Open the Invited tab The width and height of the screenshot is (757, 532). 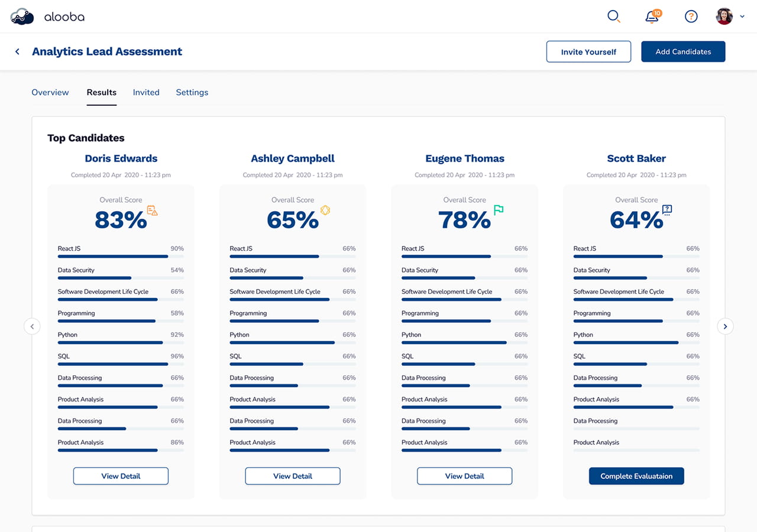146,92
